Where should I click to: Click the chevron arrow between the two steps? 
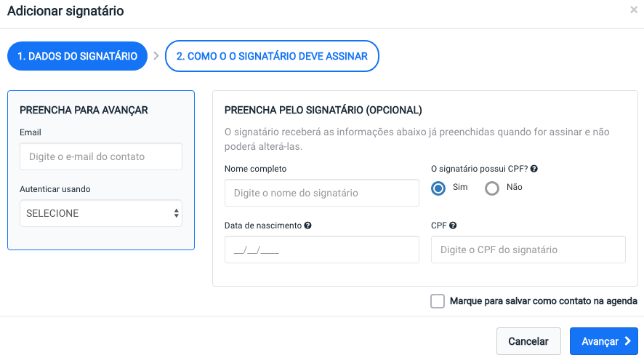[156, 56]
